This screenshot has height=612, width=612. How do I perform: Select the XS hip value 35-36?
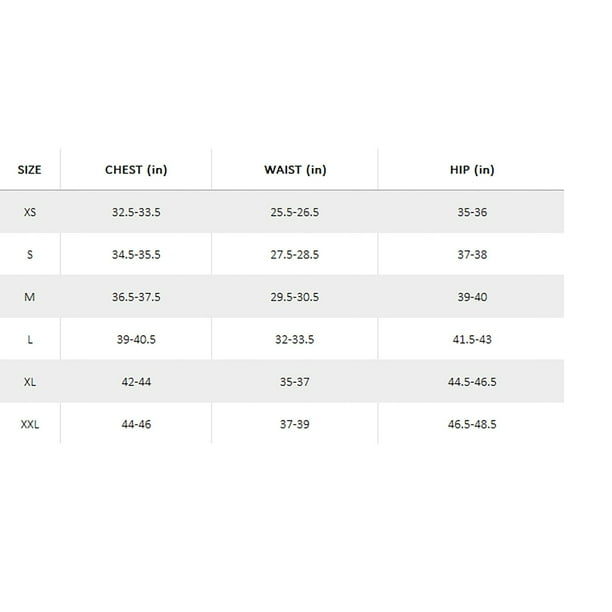471,212
